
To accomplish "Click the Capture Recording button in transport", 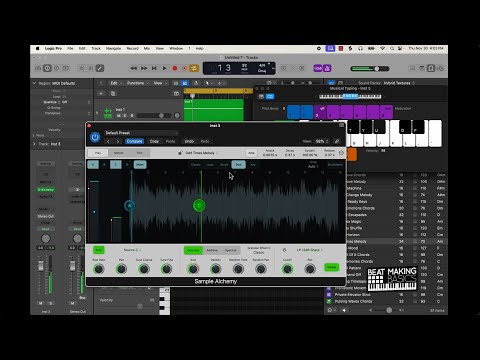I will tap(184, 68).
